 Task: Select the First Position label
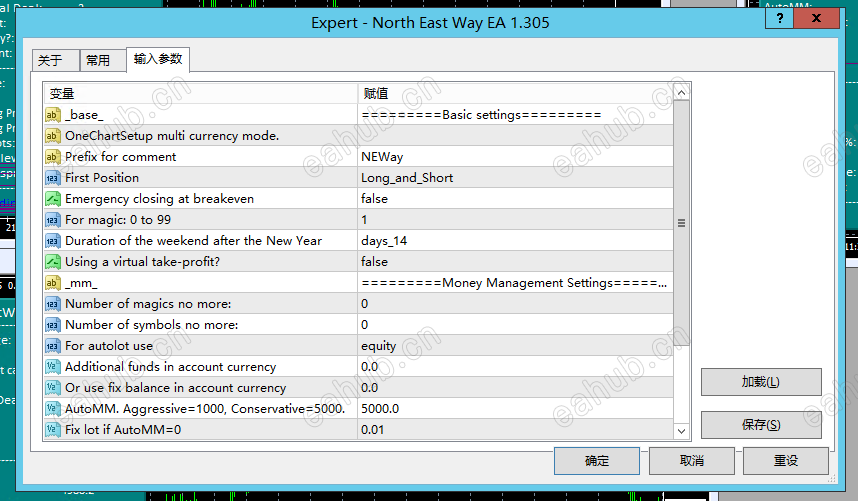(102, 178)
